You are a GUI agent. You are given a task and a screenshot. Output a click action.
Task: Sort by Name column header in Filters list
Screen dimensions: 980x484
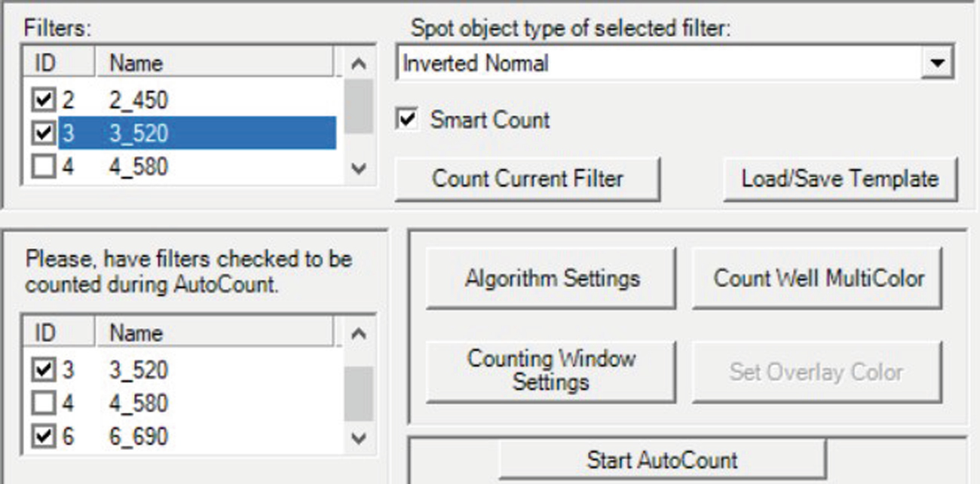coord(214,63)
